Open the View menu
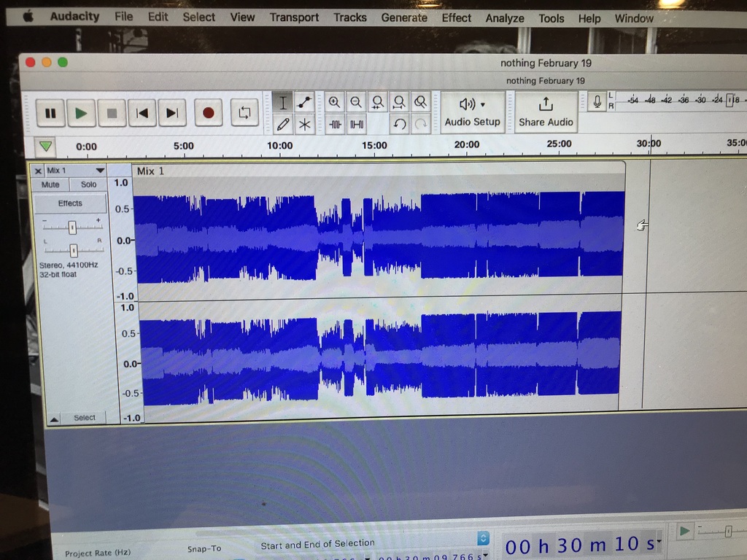The image size is (747, 560). (242, 17)
